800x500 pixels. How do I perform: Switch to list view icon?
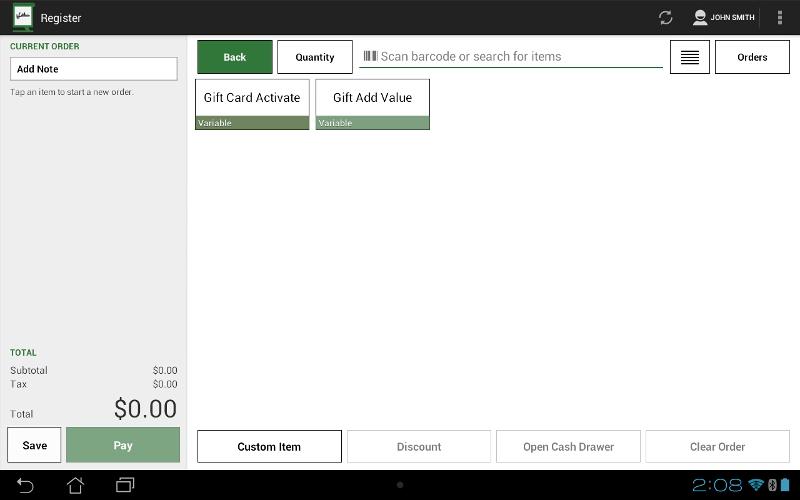pos(689,57)
